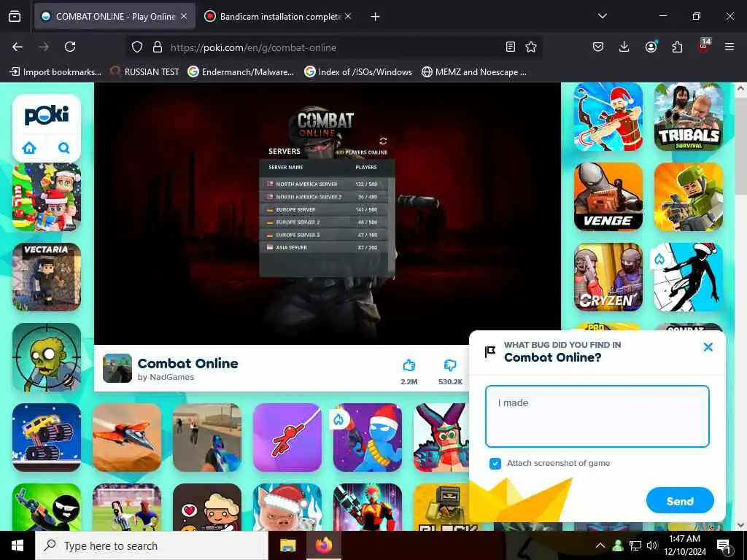
Task: Open the Venge game thumbnail
Action: point(608,197)
